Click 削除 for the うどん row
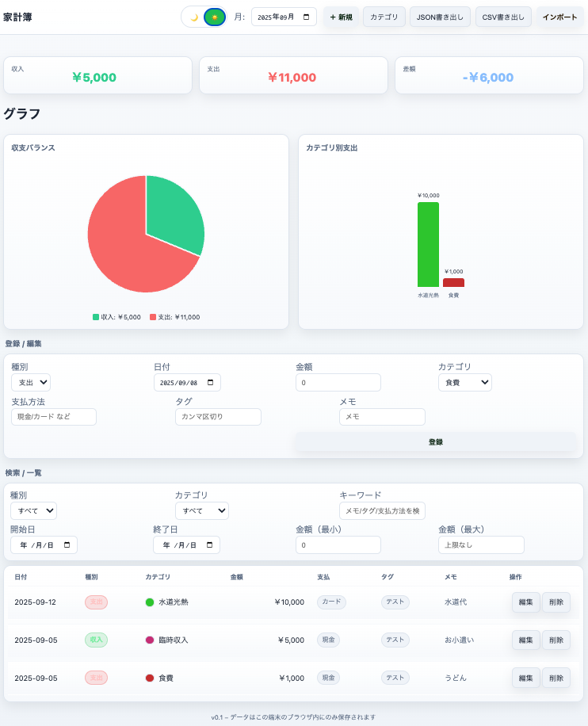The width and height of the screenshot is (588, 726). 556,678
